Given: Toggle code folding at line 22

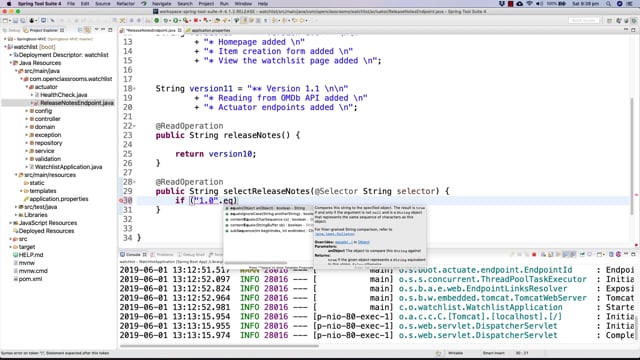Looking at the screenshot, I should [135, 126].
